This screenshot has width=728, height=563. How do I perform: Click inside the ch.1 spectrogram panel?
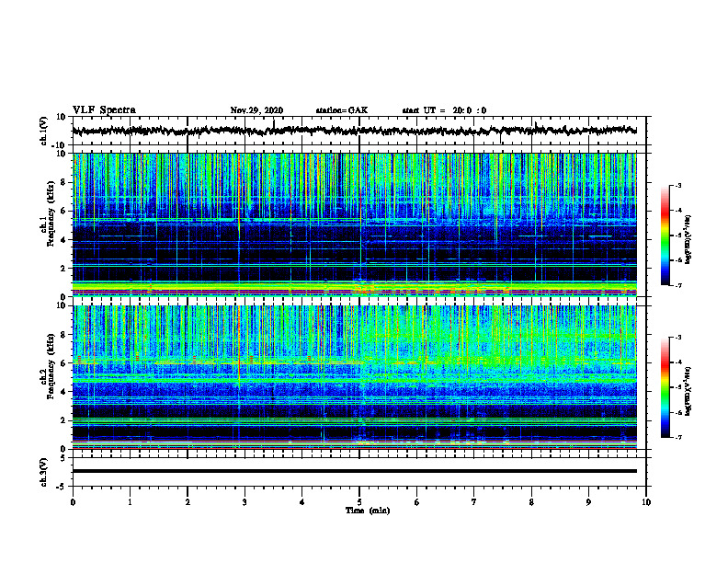tap(355, 224)
